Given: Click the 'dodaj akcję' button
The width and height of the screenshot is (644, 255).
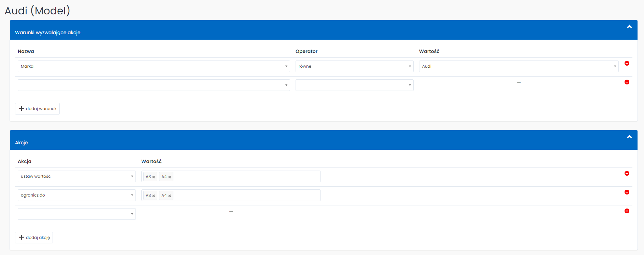Looking at the screenshot, I should pyautogui.click(x=34, y=238).
